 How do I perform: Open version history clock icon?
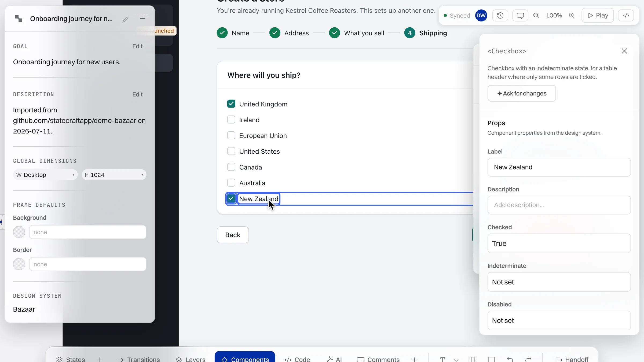click(x=500, y=16)
